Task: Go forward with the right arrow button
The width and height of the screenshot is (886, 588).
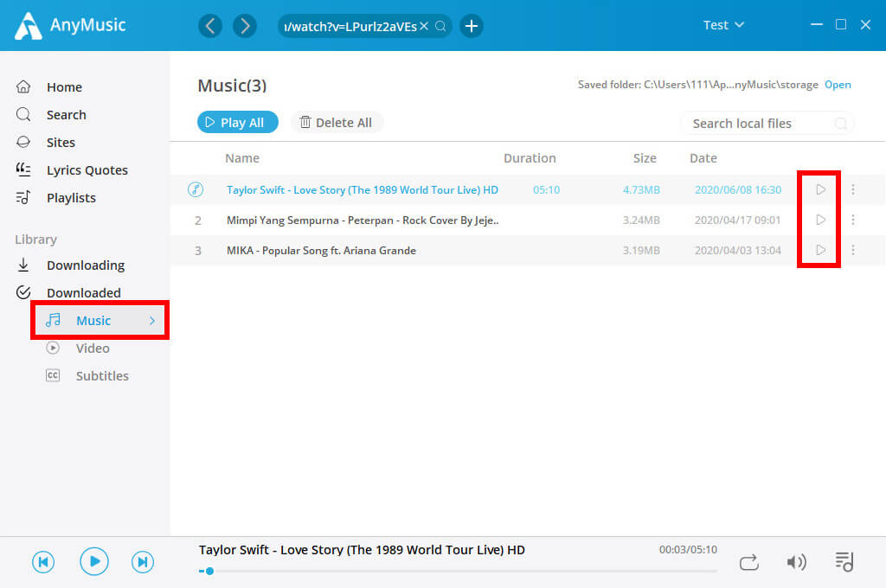Action: click(245, 26)
